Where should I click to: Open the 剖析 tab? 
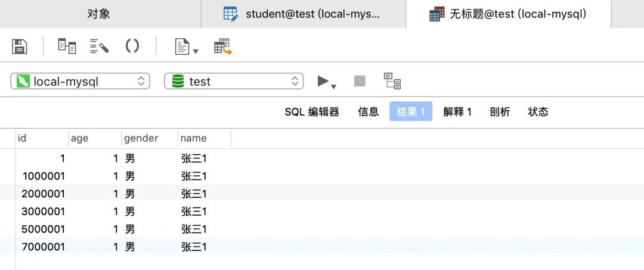click(x=500, y=111)
